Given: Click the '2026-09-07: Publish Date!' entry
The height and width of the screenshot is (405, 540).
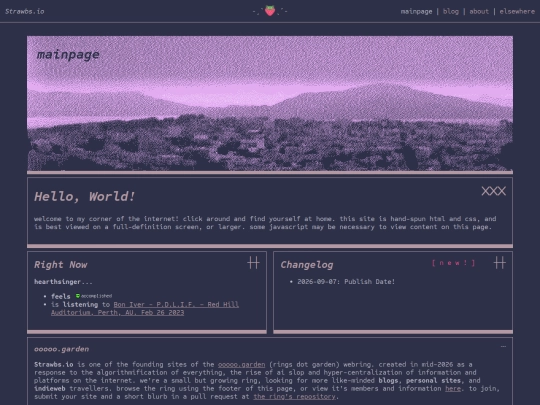Looking at the screenshot, I should [x=346, y=282].
